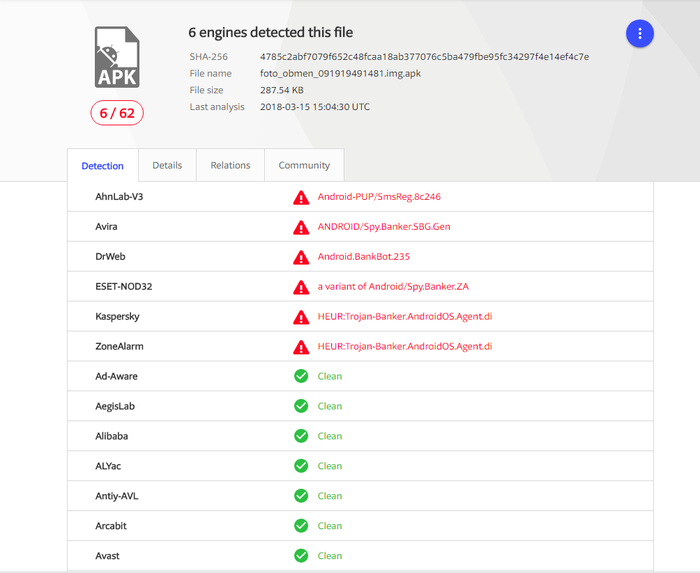Click the Alibaba clean checkmark icon
The height and width of the screenshot is (573, 700).
(x=301, y=436)
